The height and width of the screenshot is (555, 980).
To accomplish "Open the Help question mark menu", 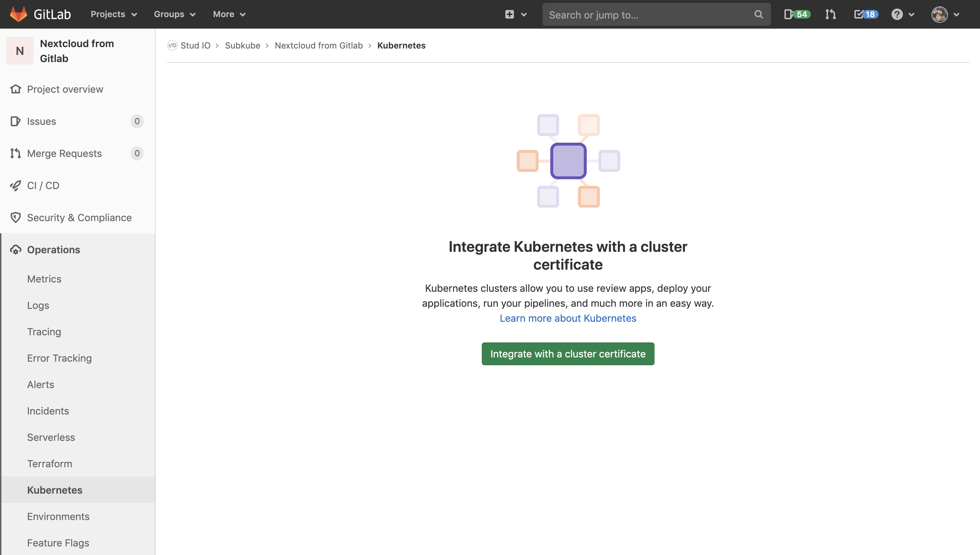I will (x=897, y=15).
